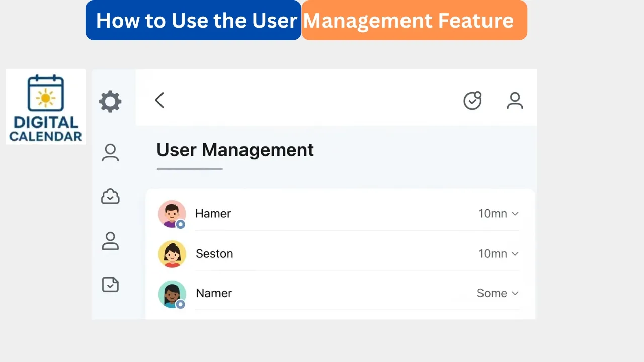Toggle Namer's status indicator badge
The width and height of the screenshot is (644, 362).
click(180, 303)
